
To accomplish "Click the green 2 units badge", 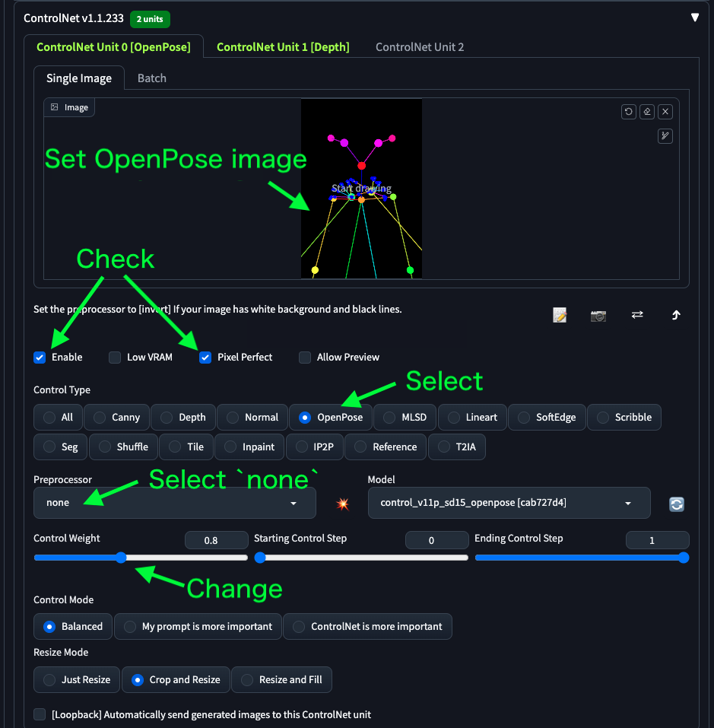I will point(150,19).
